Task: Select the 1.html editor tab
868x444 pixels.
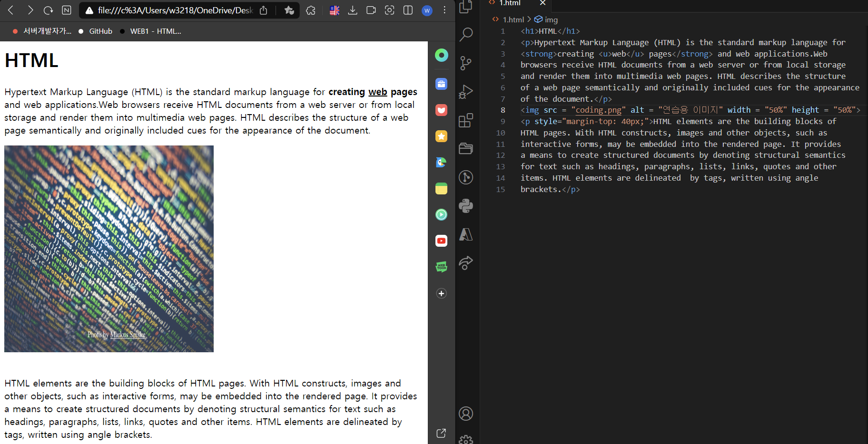Action: [515, 4]
